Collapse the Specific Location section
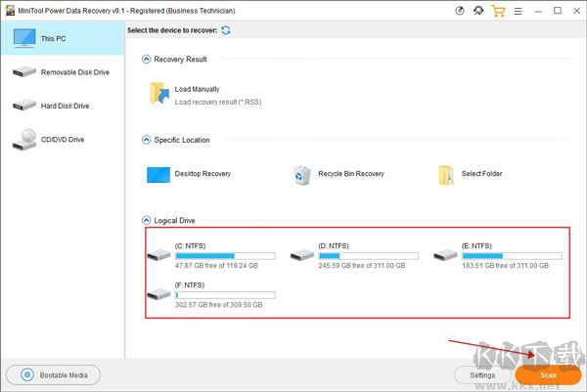The image size is (587, 392). click(146, 140)
